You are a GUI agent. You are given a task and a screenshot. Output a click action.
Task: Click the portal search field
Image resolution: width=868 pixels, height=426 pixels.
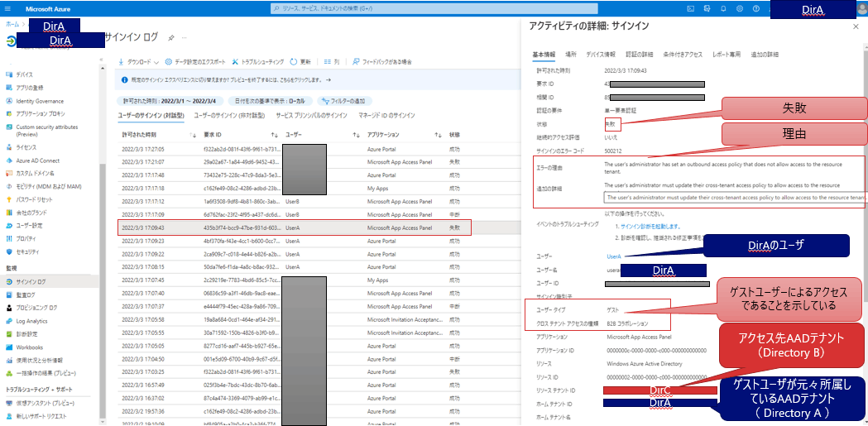434,8
